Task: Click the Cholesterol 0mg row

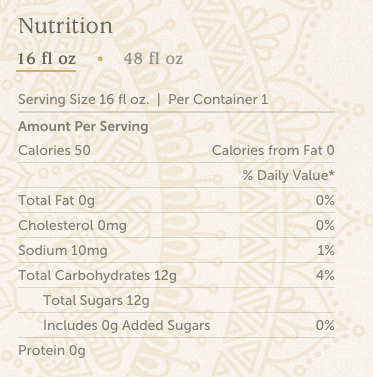Action: 176,225
